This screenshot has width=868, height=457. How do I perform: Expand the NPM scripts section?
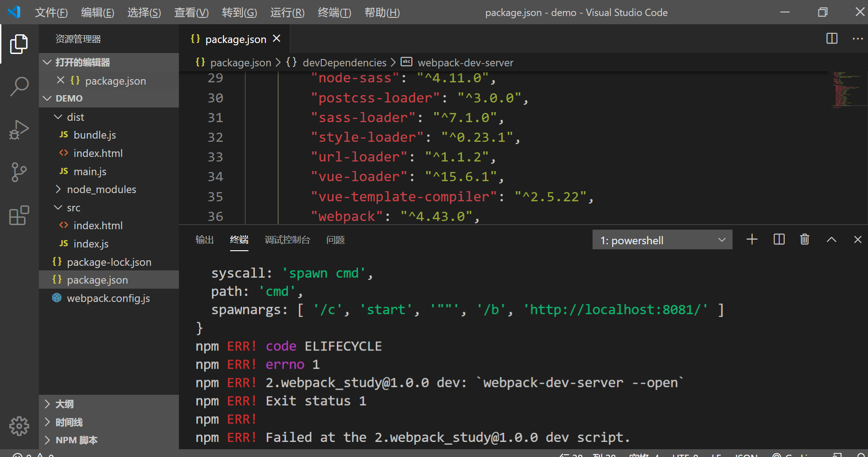click(109, 440)
